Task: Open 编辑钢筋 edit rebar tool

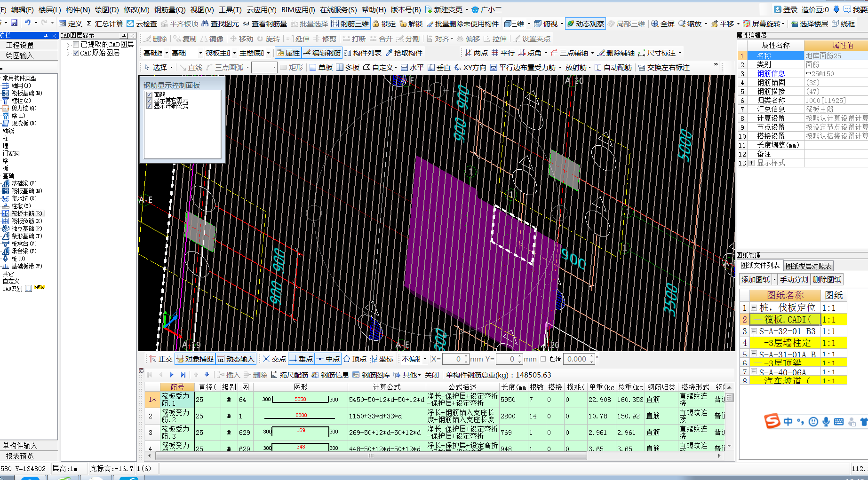Action: point(322,53)
